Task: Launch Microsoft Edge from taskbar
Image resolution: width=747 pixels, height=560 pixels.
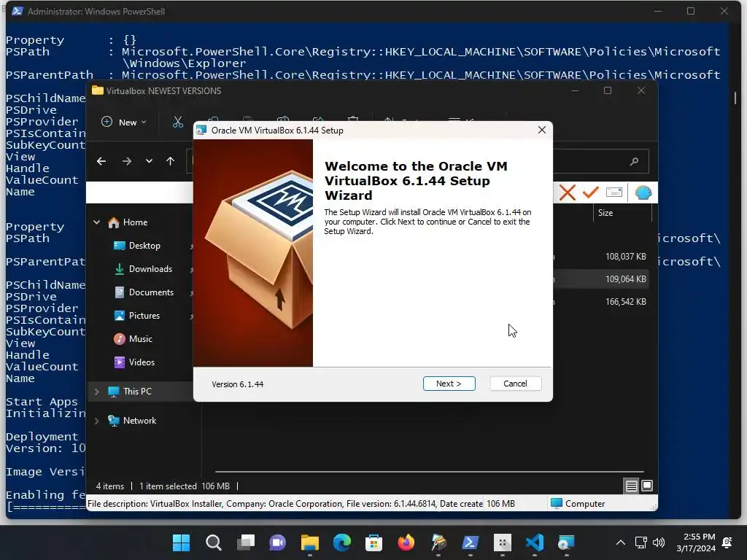Action: pyautogui.click(x=341, y=542)
